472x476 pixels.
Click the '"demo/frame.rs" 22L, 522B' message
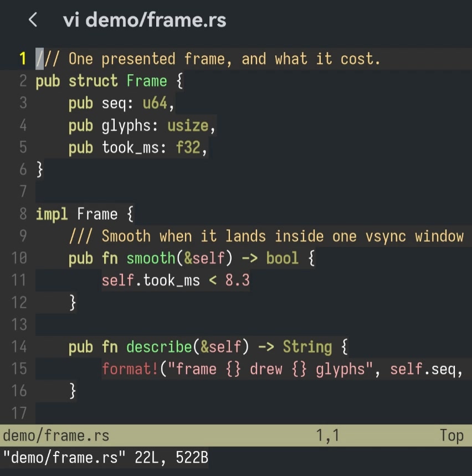[106, 458]
